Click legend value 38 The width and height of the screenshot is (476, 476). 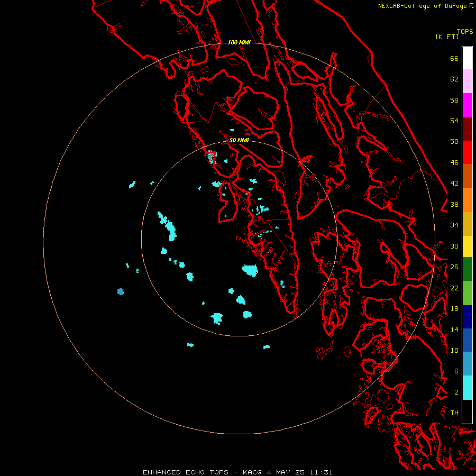pos(454,204)
